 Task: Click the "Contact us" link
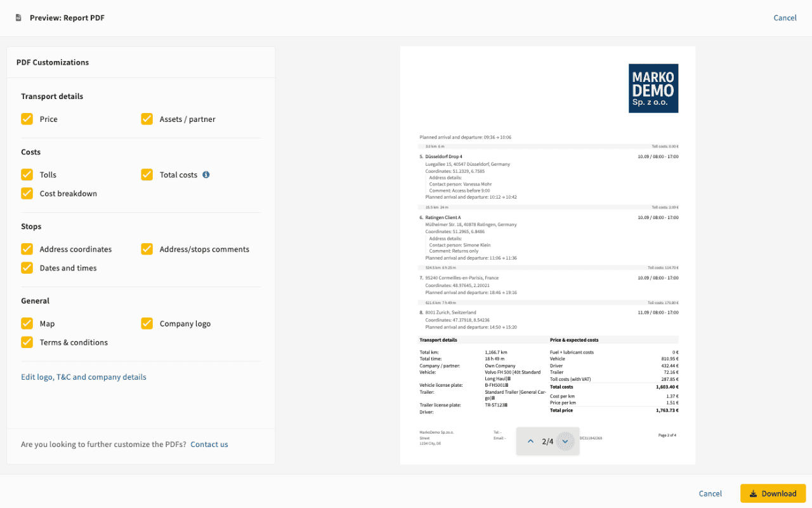click(x=209, y=444)
